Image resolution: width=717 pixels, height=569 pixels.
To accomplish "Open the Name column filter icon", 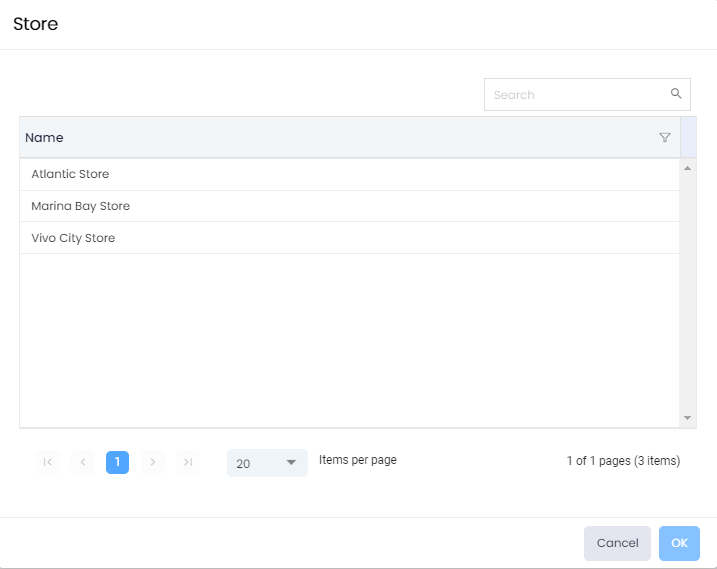I will click(665, 138).
